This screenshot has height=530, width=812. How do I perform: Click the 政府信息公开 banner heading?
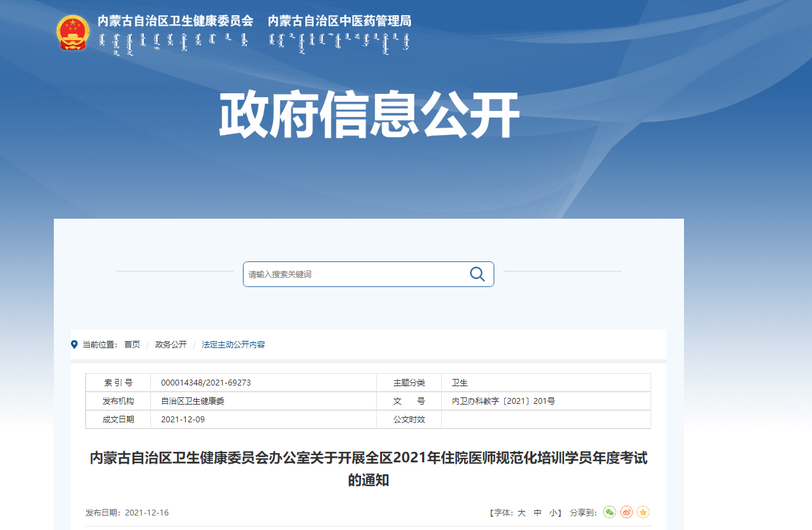[369, 116]
